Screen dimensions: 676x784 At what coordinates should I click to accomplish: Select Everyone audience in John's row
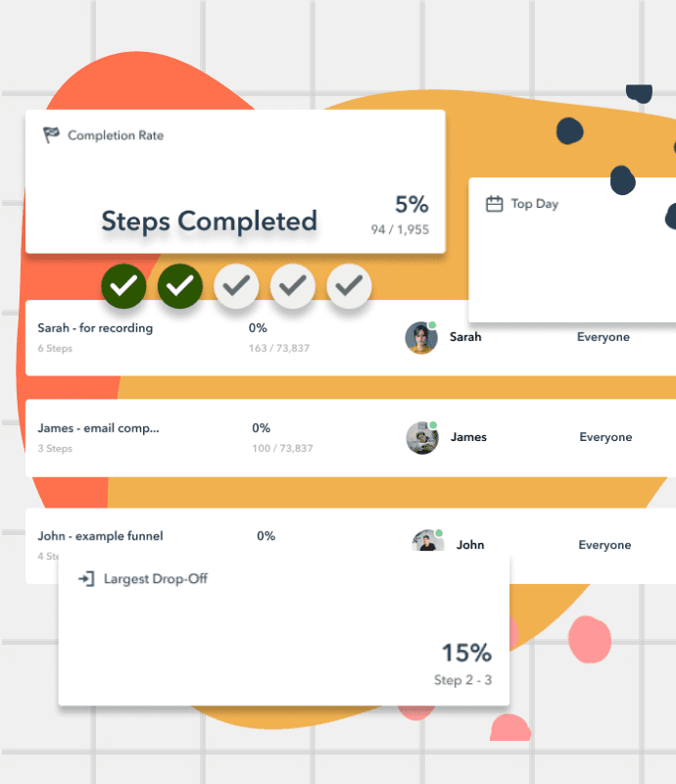click(x=604, y=545)
